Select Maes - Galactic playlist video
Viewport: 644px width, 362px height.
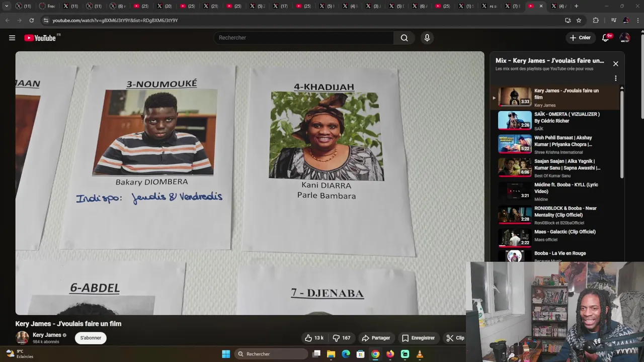[x=555, y=238]
